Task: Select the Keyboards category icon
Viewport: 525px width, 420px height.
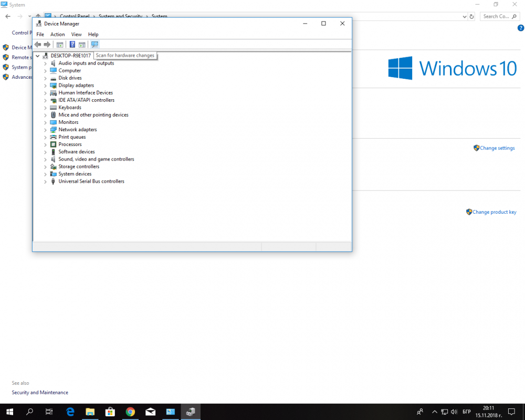Action: [x=53, y=108]
